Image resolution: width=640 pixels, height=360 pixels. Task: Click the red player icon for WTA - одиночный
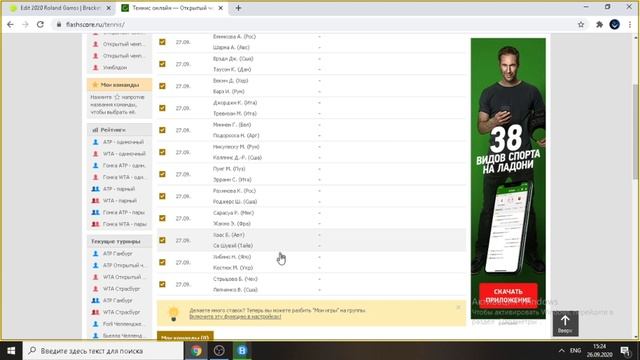click(96, 154)
